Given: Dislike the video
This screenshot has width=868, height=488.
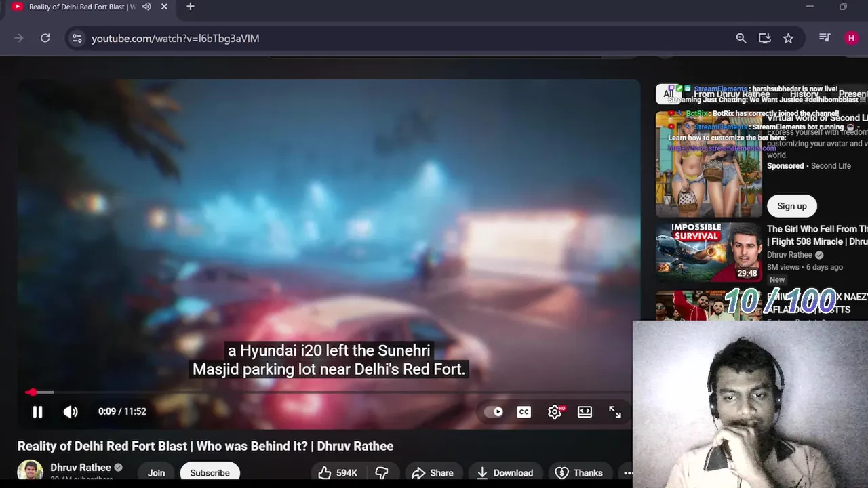Looking at the screenshot, I should click(382, 473).
